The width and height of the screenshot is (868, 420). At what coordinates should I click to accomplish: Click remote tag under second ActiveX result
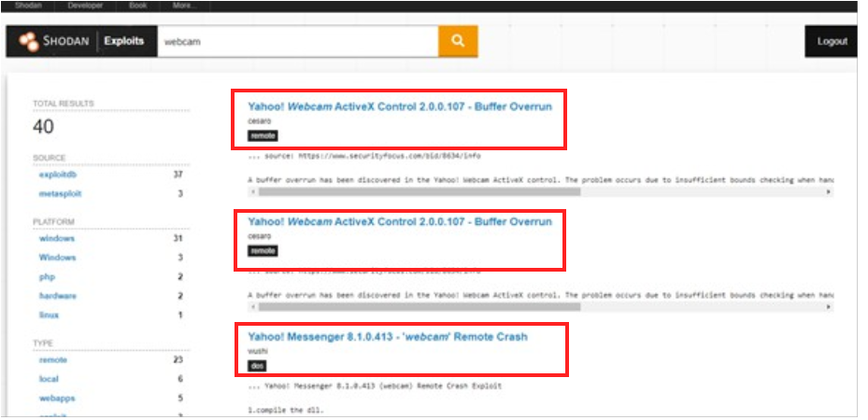point(263,251)
